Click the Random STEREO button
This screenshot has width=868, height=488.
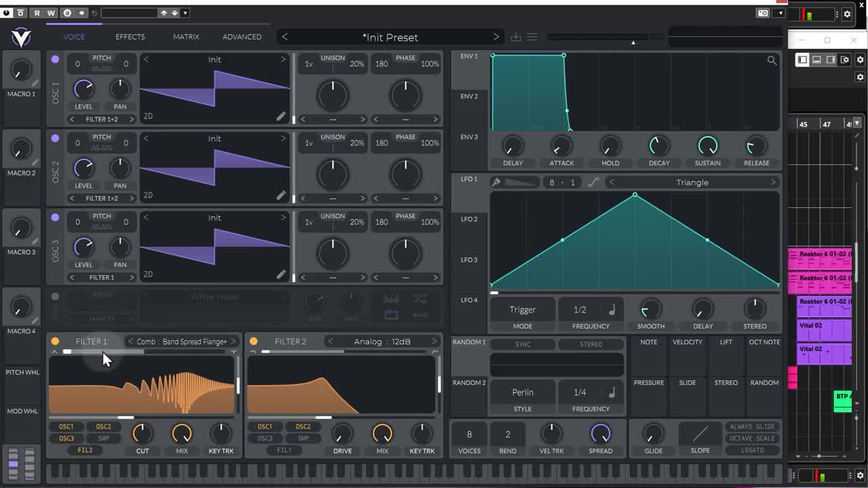[591, 344]
